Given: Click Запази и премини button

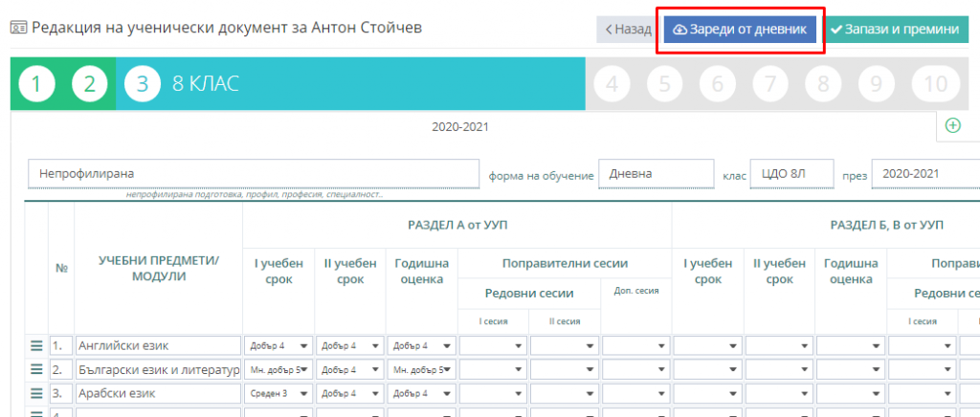Looking at the screenshot, I should pos(898,30).
